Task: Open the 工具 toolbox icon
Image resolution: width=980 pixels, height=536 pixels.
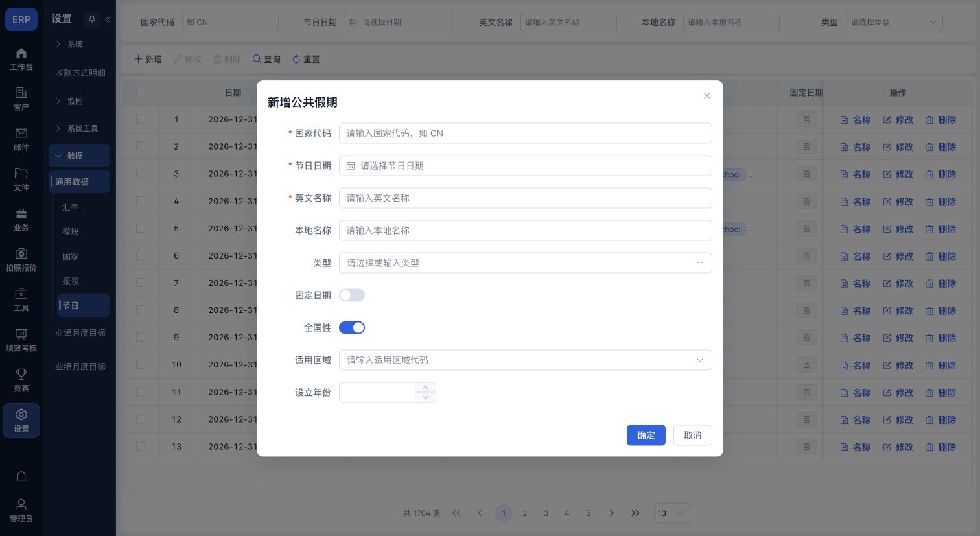Action: [x=21, y=294]
